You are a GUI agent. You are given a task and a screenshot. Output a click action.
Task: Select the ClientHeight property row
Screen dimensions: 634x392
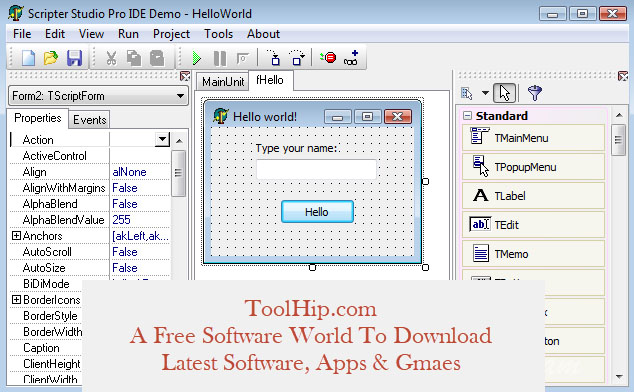click(x=46, y=364)
